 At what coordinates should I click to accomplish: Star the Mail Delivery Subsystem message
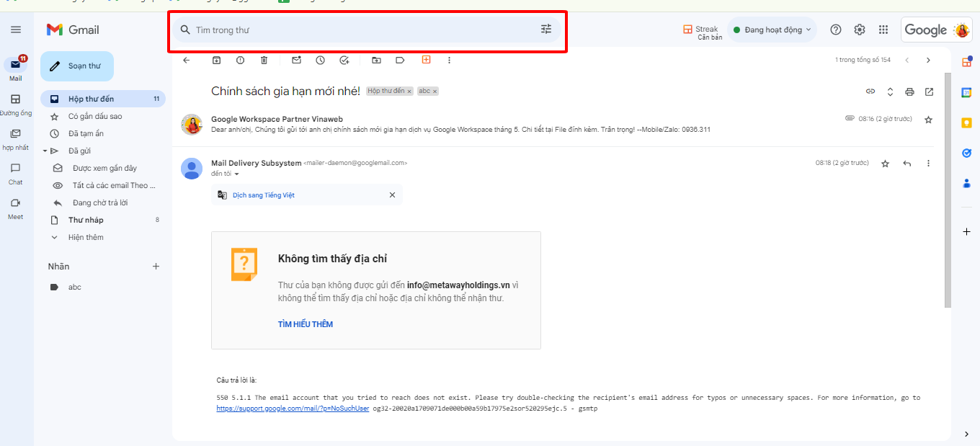885,164
